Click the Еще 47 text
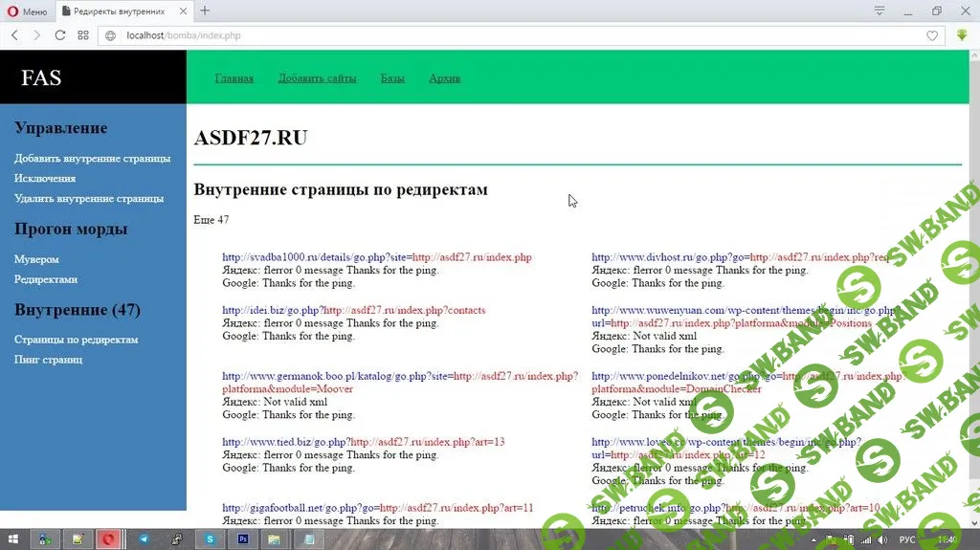This screenshot has height=550, width=980. 212,220
